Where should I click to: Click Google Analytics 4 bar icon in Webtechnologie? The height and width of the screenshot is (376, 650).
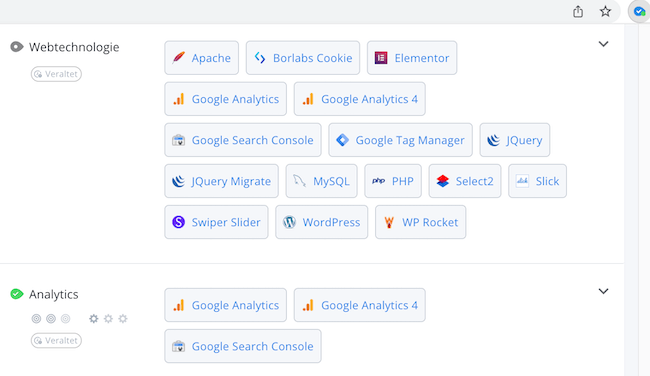(x=308, y=99)
